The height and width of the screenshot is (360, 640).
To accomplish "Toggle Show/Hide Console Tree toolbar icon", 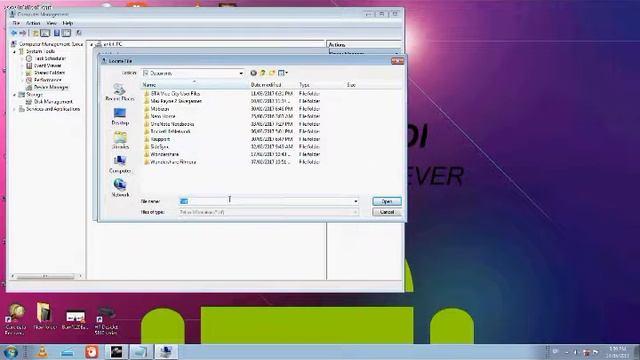I will click(45, 33).
